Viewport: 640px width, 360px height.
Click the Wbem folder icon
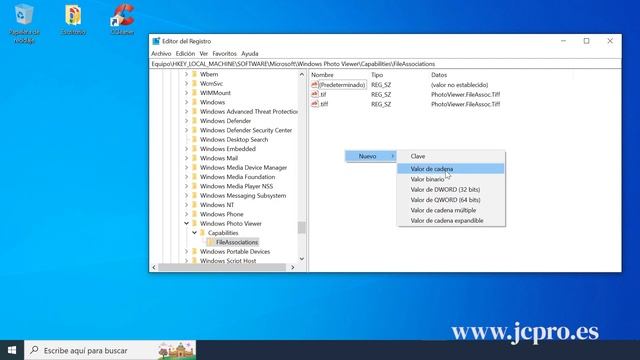tap(195, 74)
